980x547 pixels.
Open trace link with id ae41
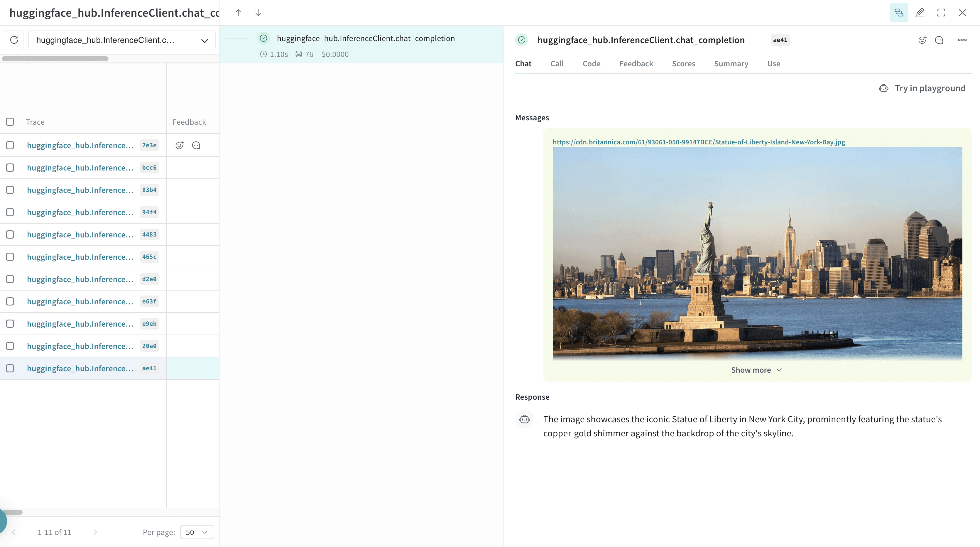point(80,369)
